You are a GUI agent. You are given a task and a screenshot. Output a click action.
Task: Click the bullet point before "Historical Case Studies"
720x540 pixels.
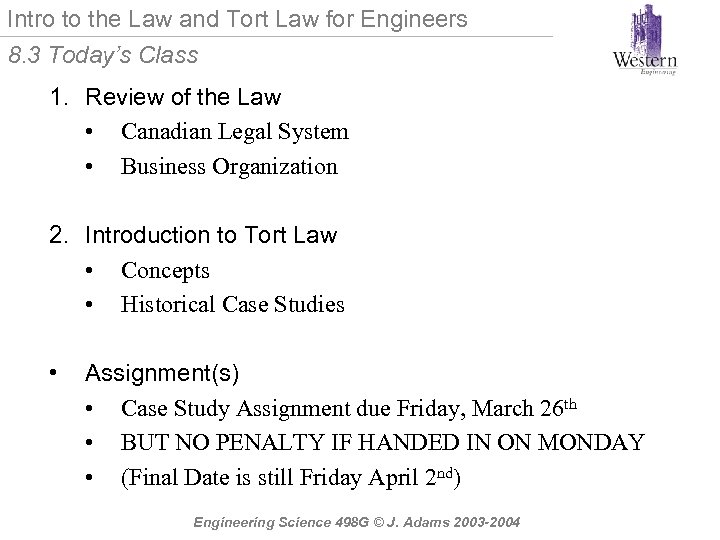[x=90, y=305]
